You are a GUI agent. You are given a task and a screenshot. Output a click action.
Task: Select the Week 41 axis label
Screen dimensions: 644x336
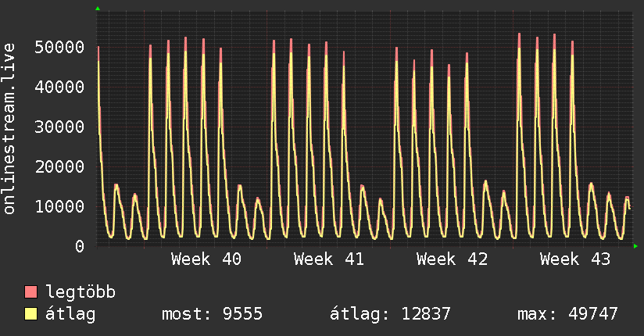[329, 259]
